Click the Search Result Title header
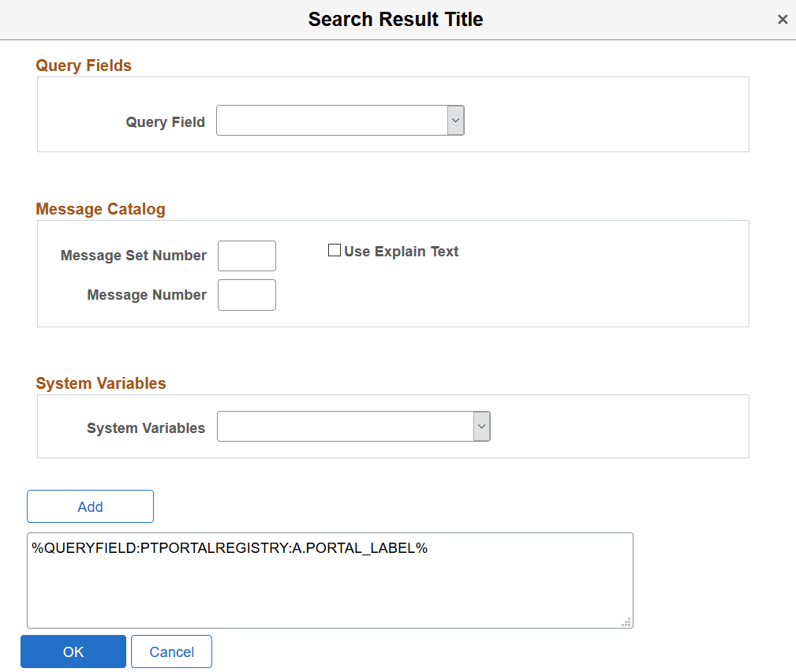Screen dimensions: 796x672 point(395,19)
